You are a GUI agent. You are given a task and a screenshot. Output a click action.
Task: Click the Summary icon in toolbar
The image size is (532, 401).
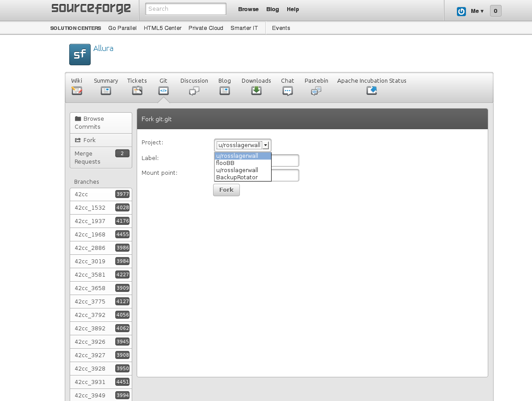tap(106, 91)
